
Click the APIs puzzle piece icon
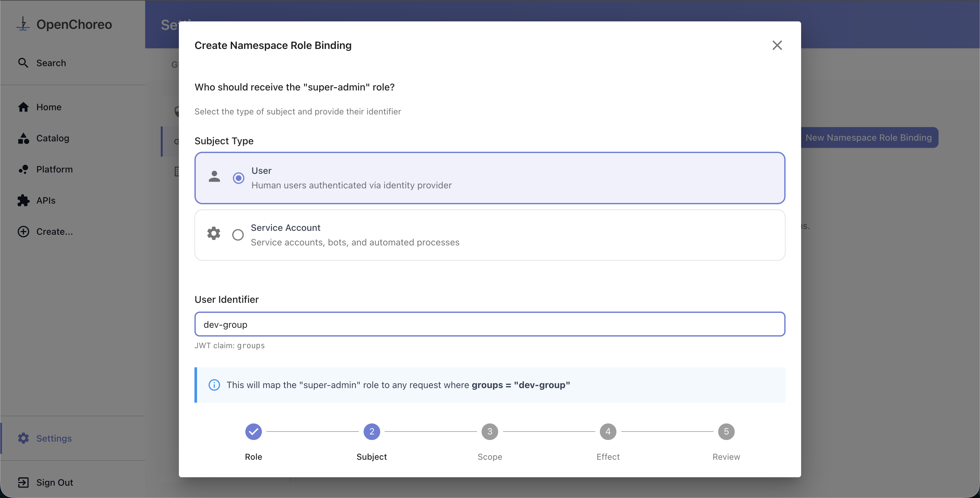(x=23, y=200)
